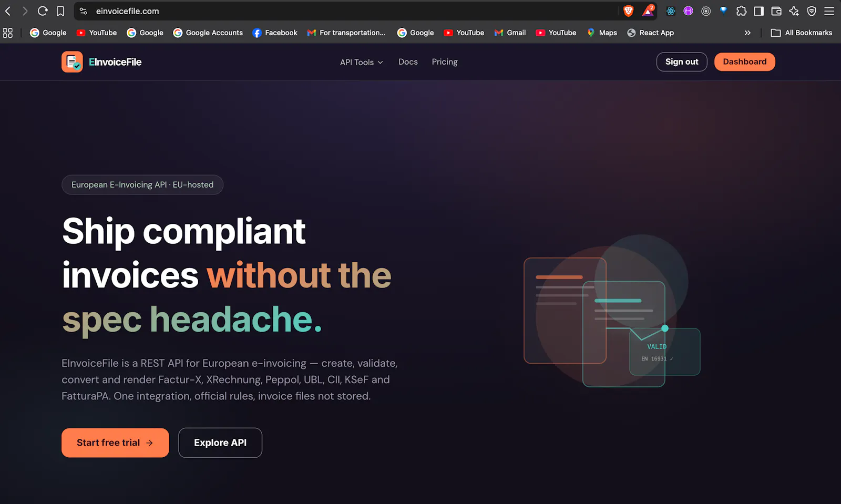The width and height of the screenshot is (841, 504).
Task: Open the Brave Wallet icon
Action: [x=776, y=11]
